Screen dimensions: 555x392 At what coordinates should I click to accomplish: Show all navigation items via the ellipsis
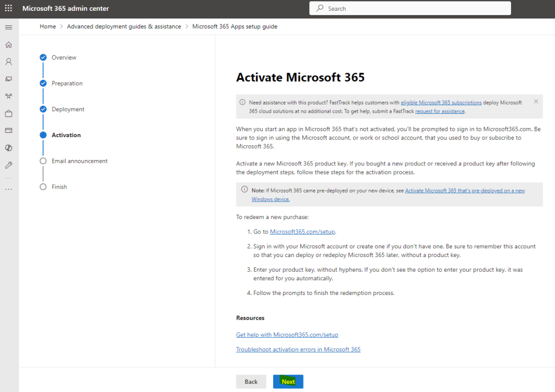tap(9, 189)
